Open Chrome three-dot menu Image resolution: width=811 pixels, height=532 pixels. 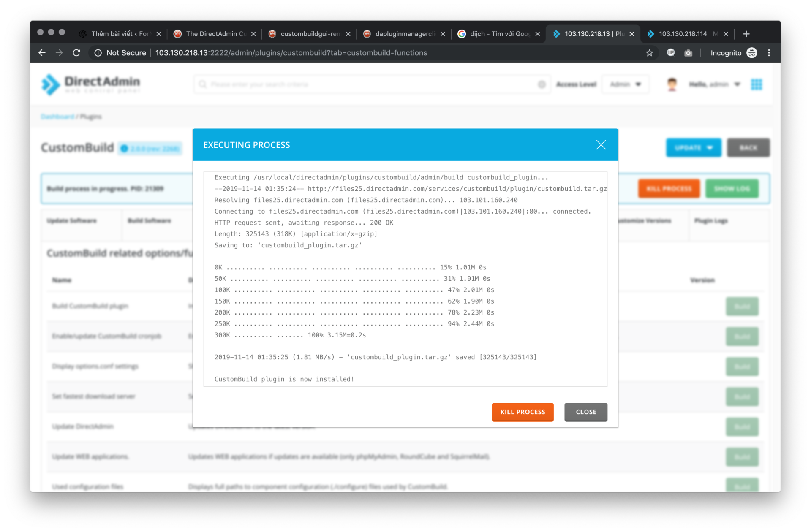tap(769, 53)
